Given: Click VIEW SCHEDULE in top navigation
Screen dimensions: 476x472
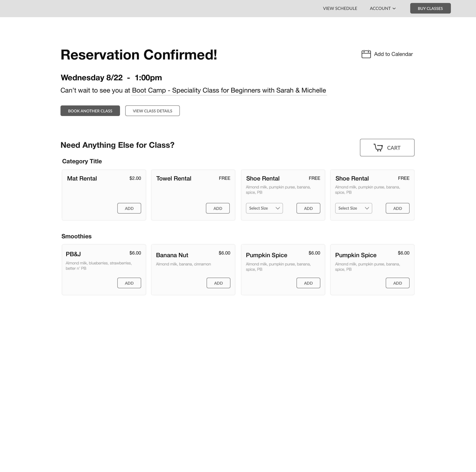Looking at the screenshot, I should click(x=341, y=8).
